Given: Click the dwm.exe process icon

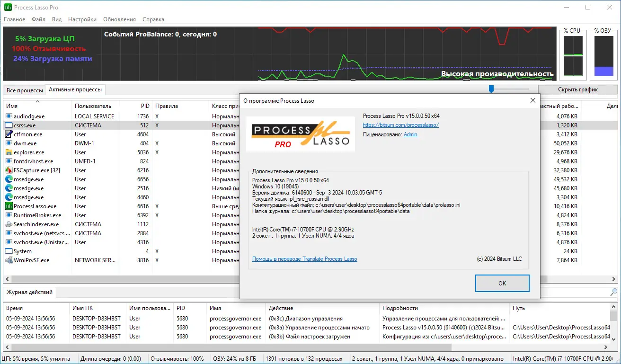Looking at the screenshot, I should (9, 143).
